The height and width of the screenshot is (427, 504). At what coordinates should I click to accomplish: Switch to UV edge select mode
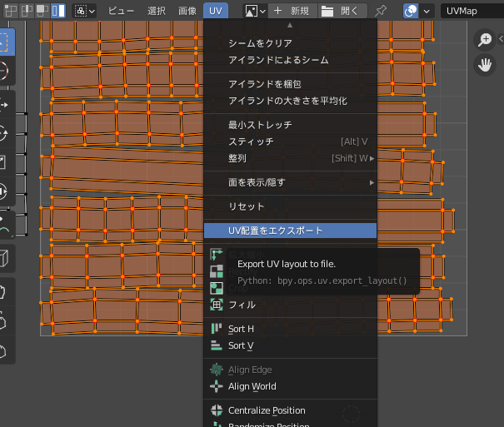27,11
